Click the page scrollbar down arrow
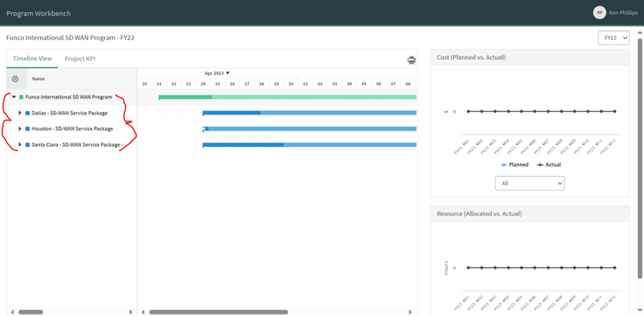Screen dimensions: 644x316 tap(640, 311)
